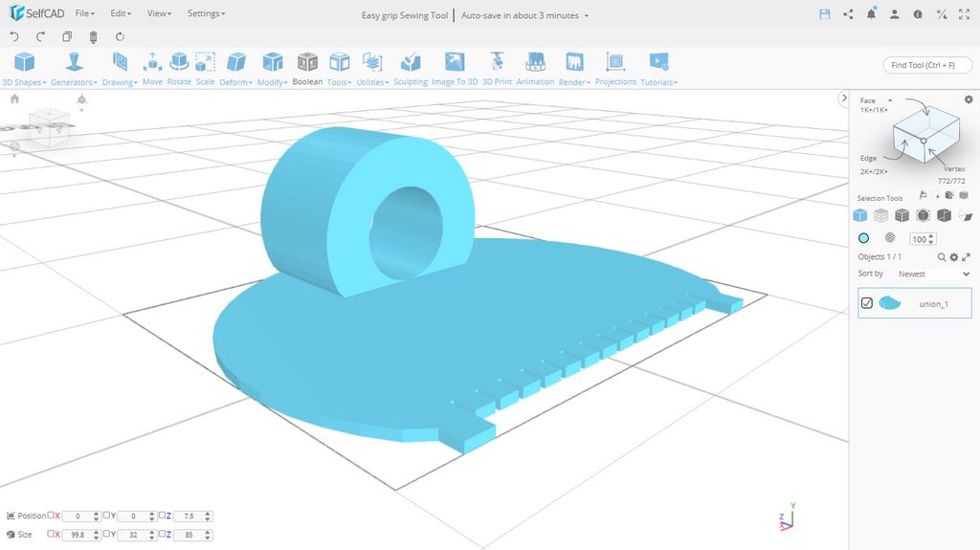The image size is (980, 550).
Task: Open right panel settings gear
Action: coord(969,99)
